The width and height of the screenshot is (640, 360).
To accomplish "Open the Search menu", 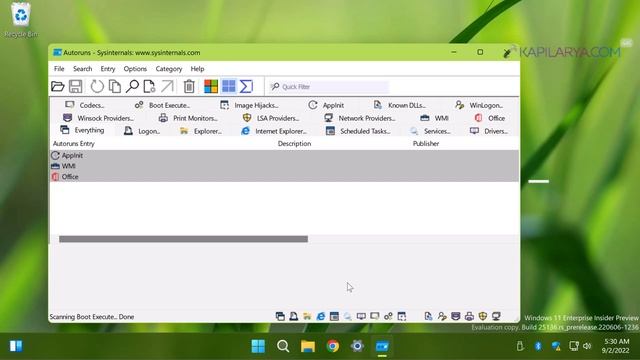I will tap(82, 69).
